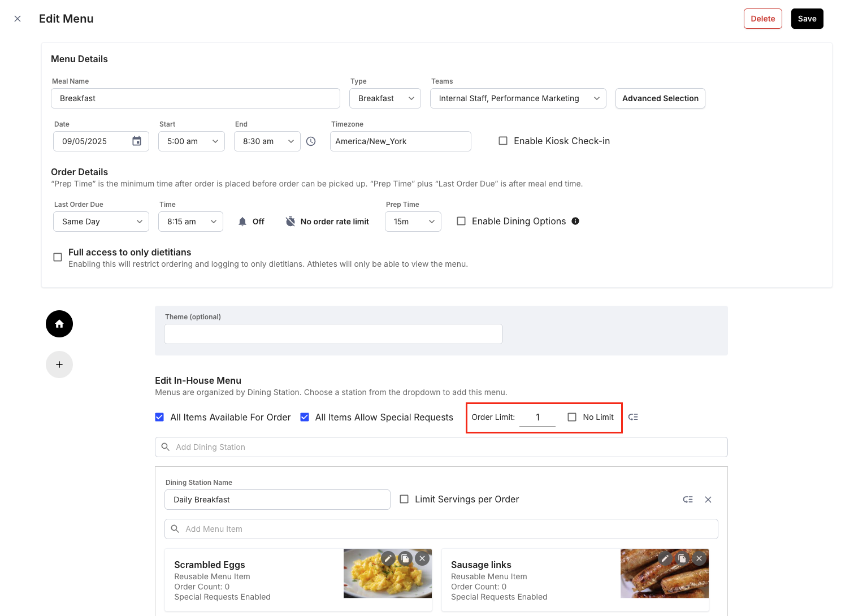Image resolution: width=854 pixels, height=616 pixels.
Task: Expand the Last Order Due dropdown
Action: point(101,222)
